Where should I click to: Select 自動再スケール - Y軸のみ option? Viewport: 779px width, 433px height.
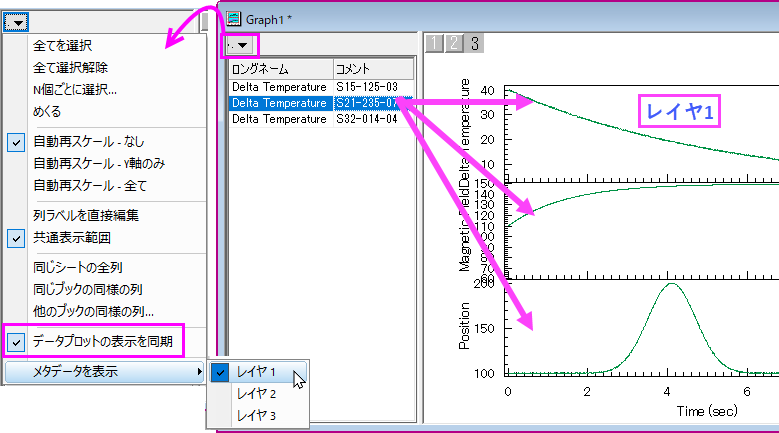click(x=98, y=163)
